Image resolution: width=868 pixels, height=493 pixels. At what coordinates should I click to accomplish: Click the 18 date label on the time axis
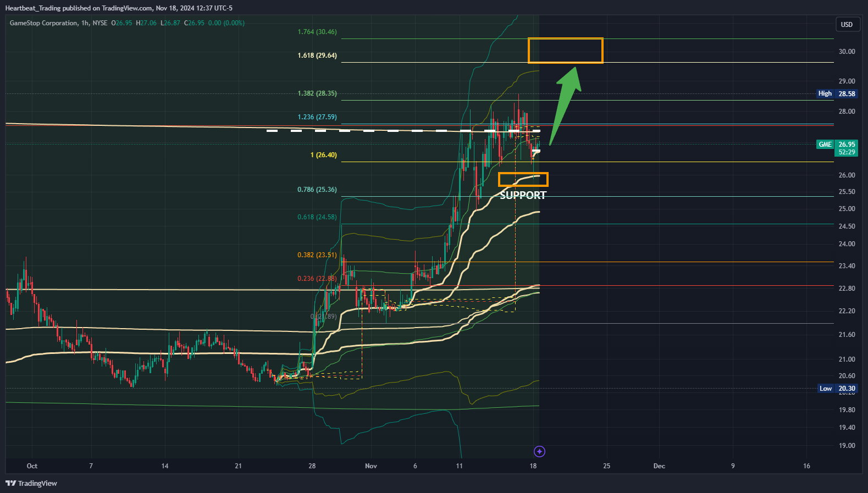tap(533, 466)
